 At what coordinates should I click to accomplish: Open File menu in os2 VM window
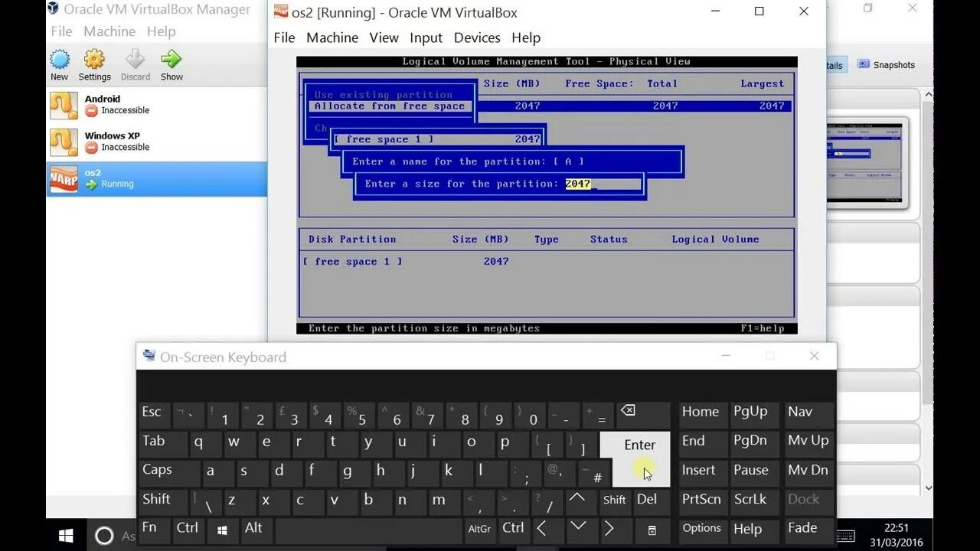click(284, 37)
